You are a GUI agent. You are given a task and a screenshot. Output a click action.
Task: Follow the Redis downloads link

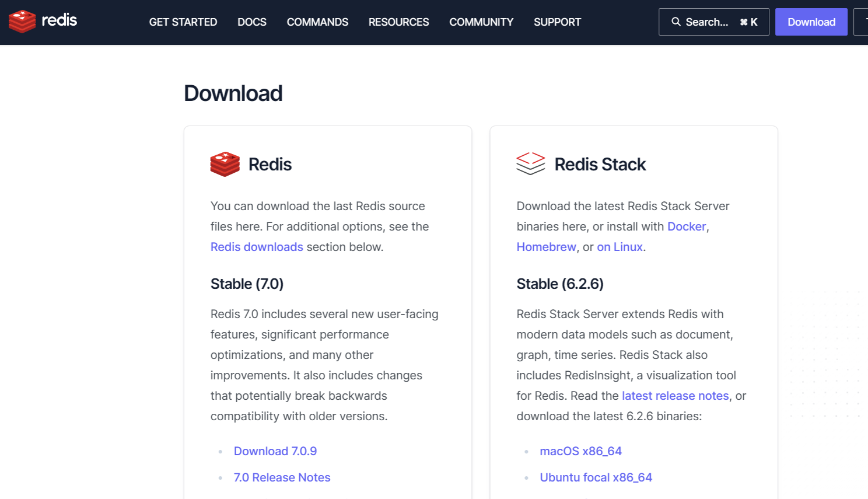tap(257, 247)
